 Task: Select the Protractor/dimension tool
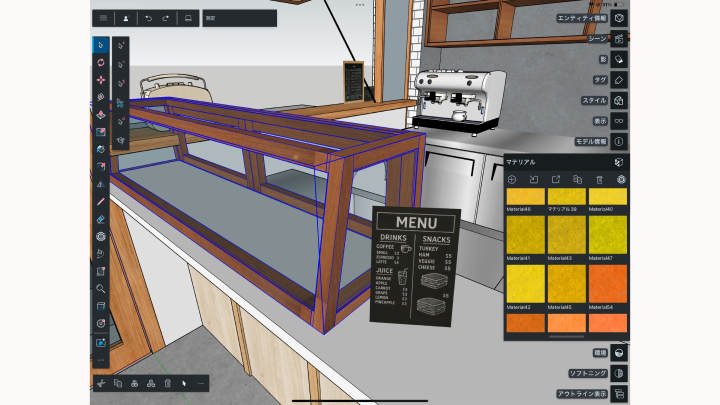click(x=101, y=324)
